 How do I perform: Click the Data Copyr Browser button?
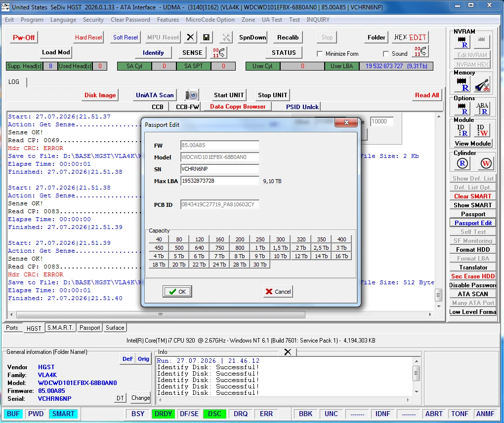[x=238, y=106]
